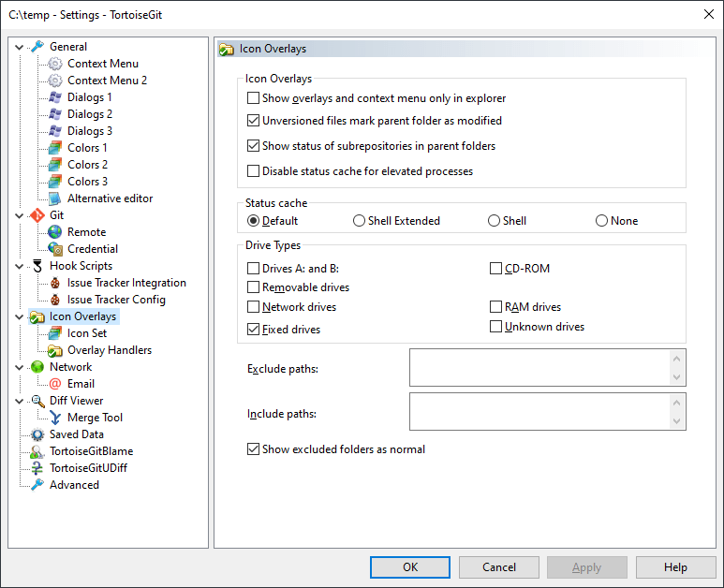Check the RAM drives box
The image size is (724, 588).
495,306
